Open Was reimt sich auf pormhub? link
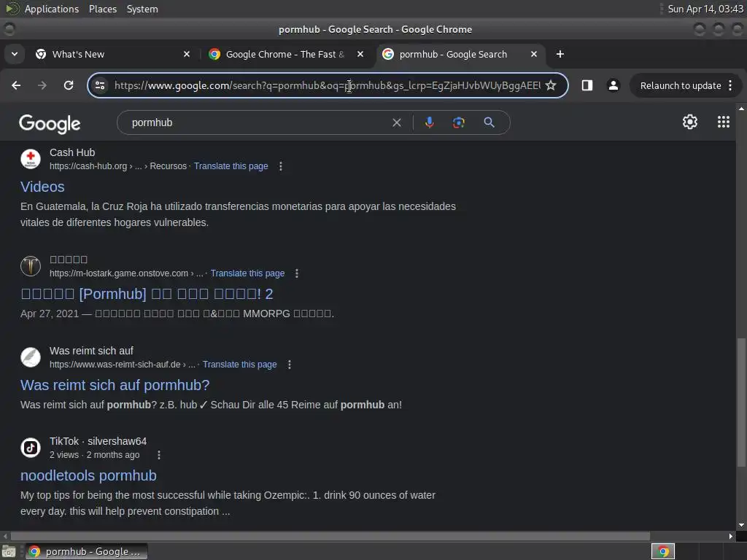Image resolution: width=747 pixels, height=560 pixels. 115,385
